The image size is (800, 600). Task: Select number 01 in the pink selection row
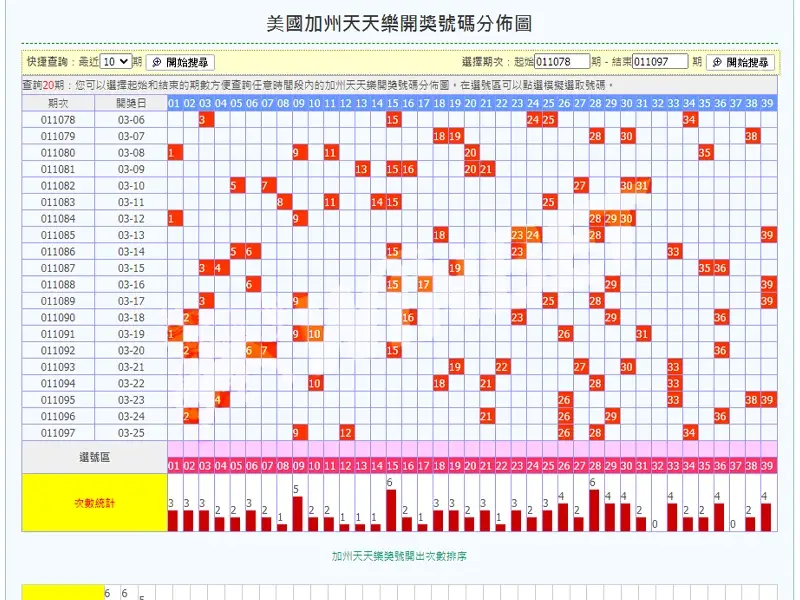point(174,466)
